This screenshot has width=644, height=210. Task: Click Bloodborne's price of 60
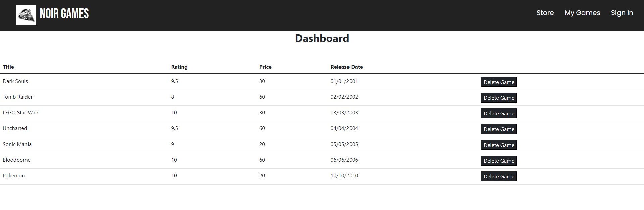262,160
